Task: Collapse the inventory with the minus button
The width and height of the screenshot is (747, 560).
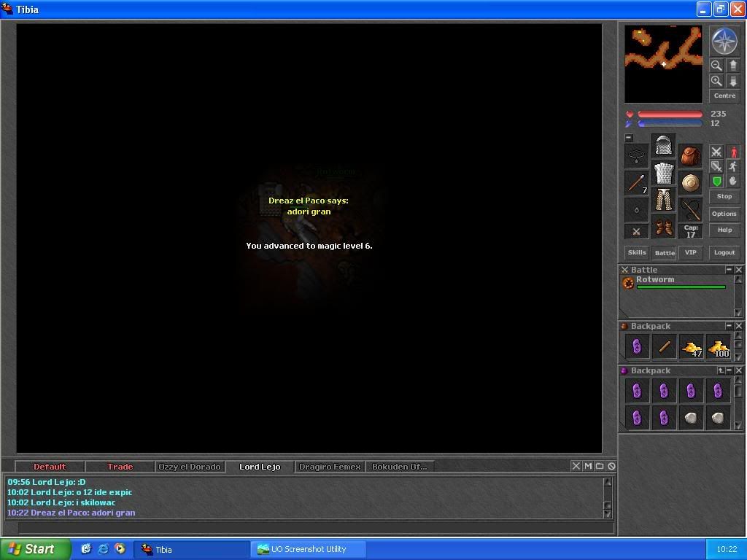Action: pos(629,138)
